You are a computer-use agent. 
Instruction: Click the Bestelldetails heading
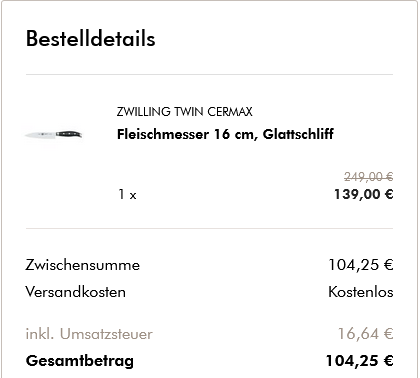(91, 39)
